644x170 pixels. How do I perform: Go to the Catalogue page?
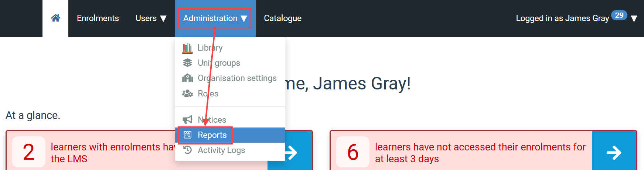283,18
